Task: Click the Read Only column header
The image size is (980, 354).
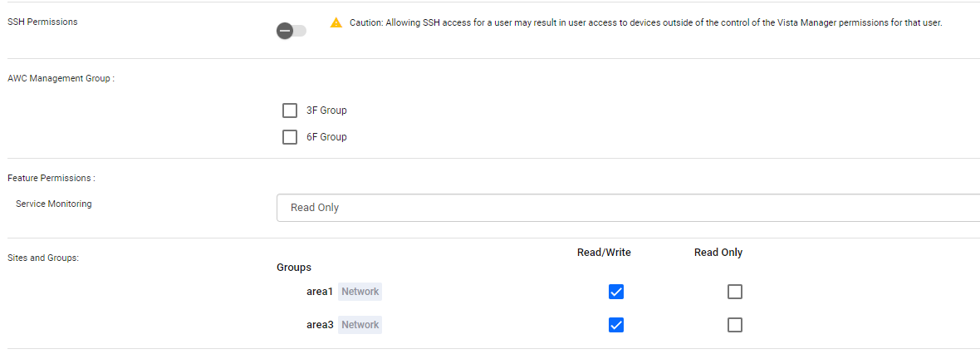Action: click(718, 253)
